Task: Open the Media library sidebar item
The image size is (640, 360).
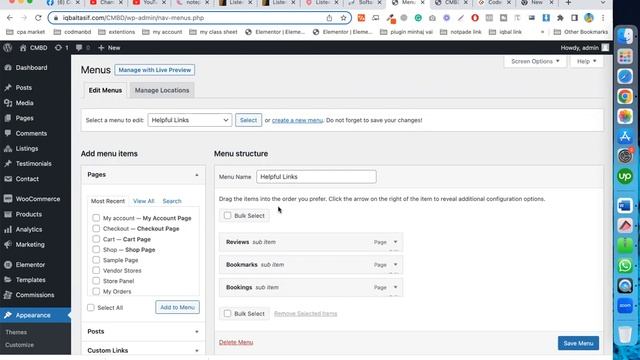Action: (x=24, y=103)
